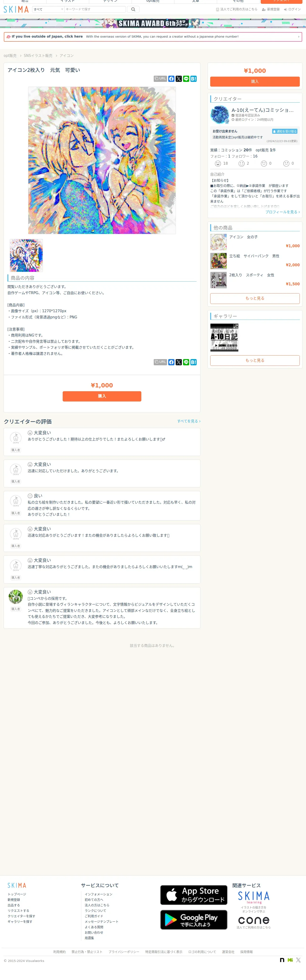Copy URL with the lower URL button
306x980 pixels.
[160, 362]
